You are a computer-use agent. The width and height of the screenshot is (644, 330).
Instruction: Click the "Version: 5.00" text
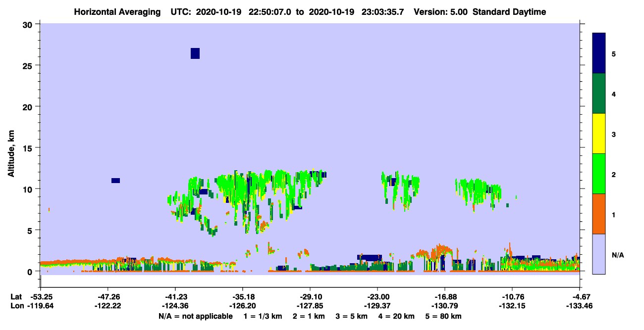pyautogui.click(x=441, y=12)
